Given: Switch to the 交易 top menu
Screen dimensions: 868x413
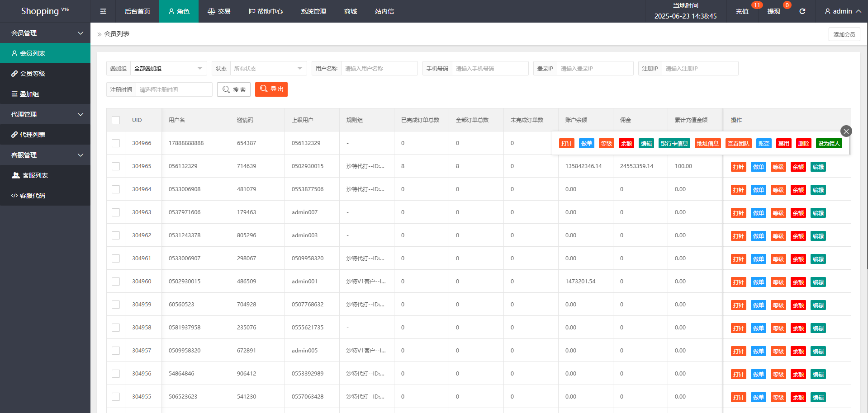Looking at the screenshot, I should pos(219,11).
